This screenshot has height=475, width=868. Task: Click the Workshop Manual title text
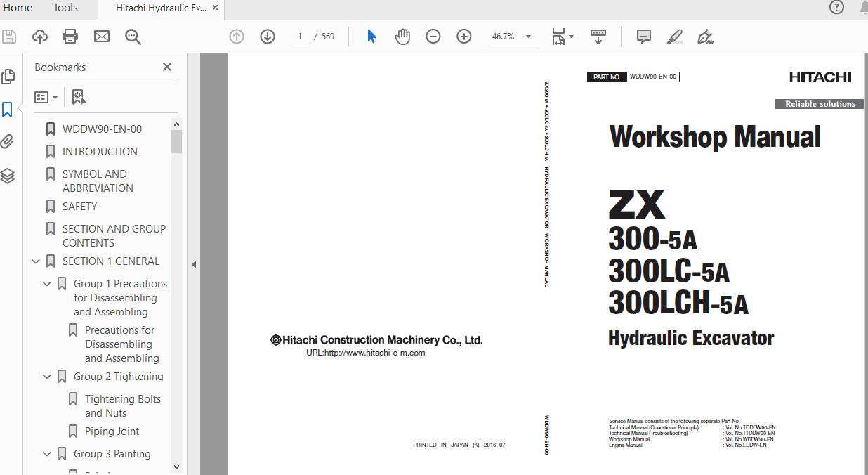(715, 136)
